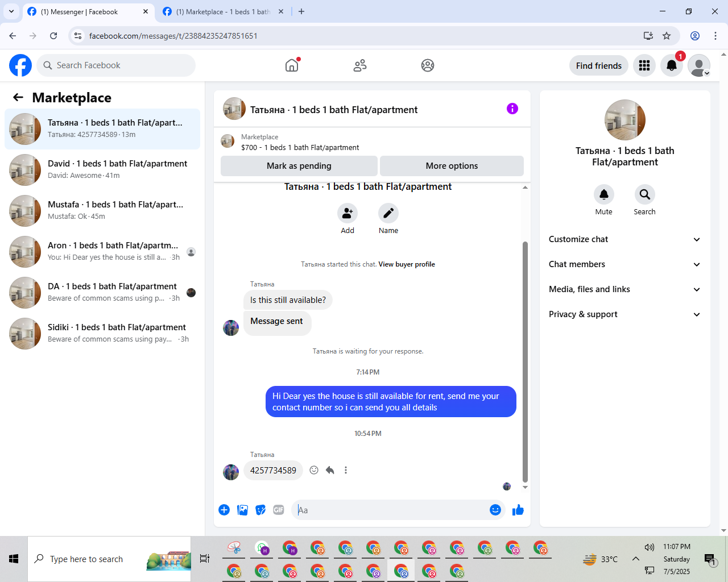This screenshot has height=582, width=728.
Task: Click the Name edit pencil icon
Action: tap(388, 213)
